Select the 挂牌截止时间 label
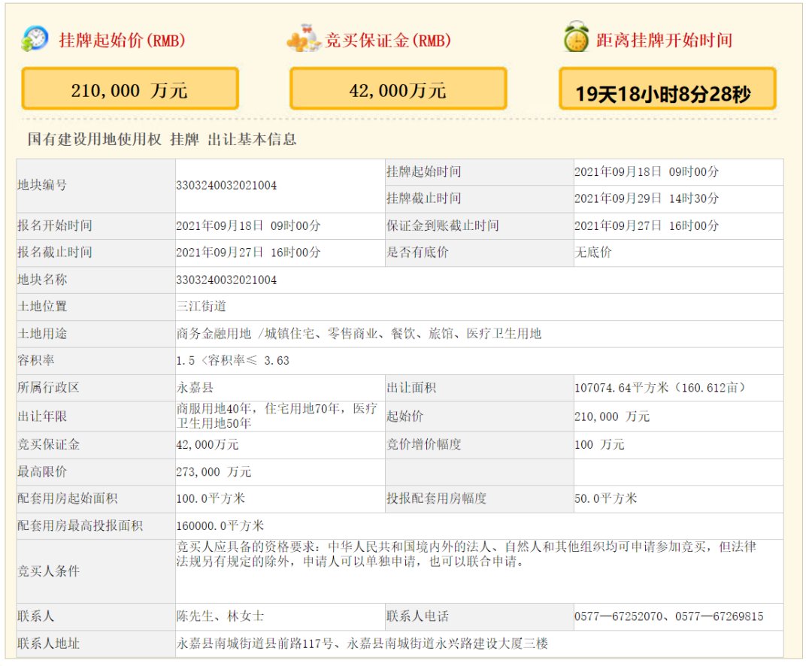The height and width of the screenshot is (666, 812). point(423,198)
